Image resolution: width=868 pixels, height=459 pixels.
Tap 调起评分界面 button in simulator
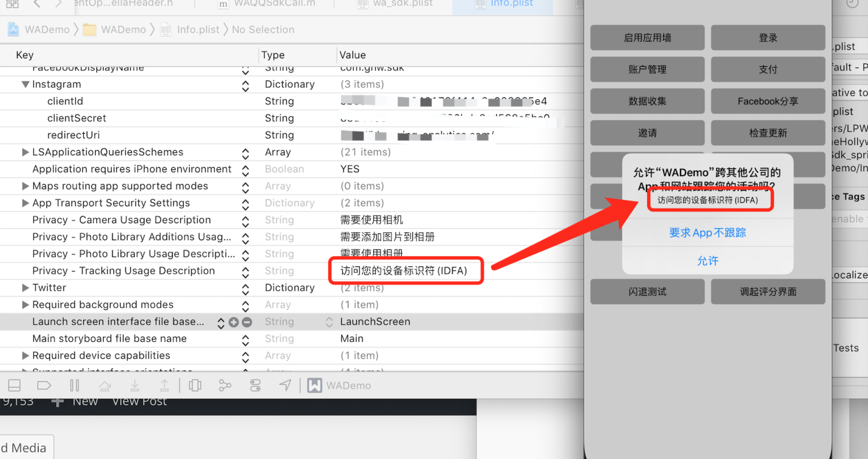(768, 292)
